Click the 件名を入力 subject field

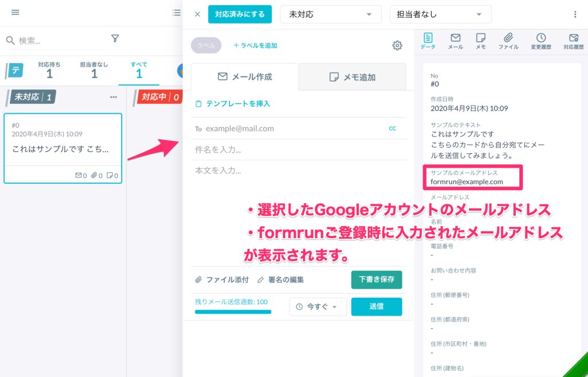(299, 150)
